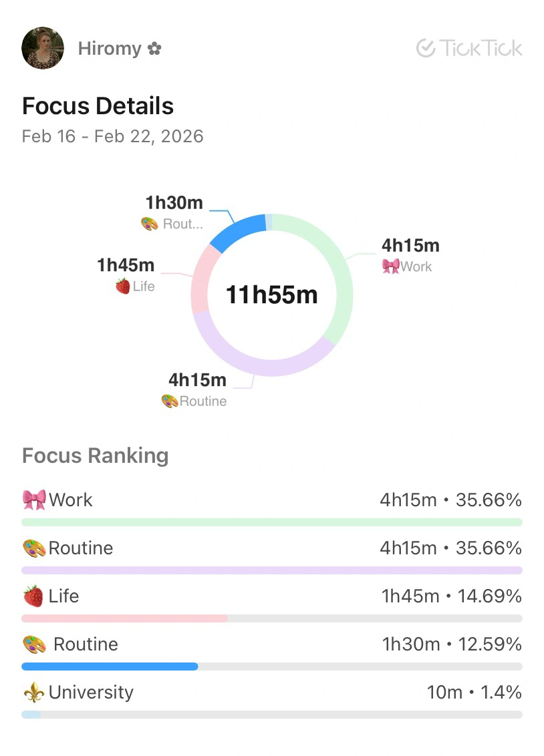Click the pink bow icon in Focus Ranking
This screenshot has height=756, width=544.
click(x=34, y=500)
